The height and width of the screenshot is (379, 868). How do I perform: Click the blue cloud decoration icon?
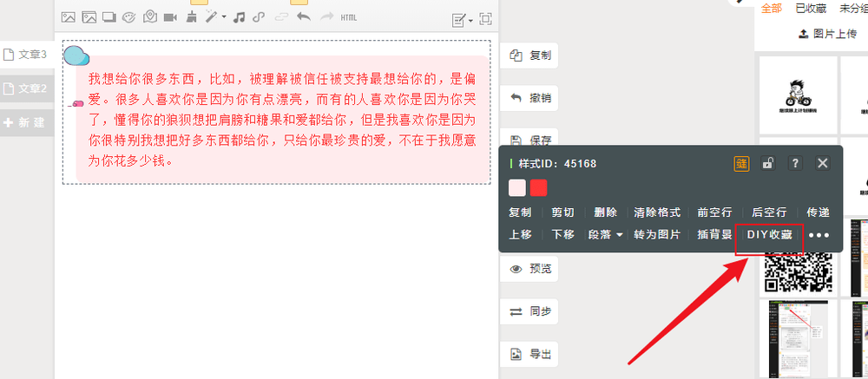(76, 56)
